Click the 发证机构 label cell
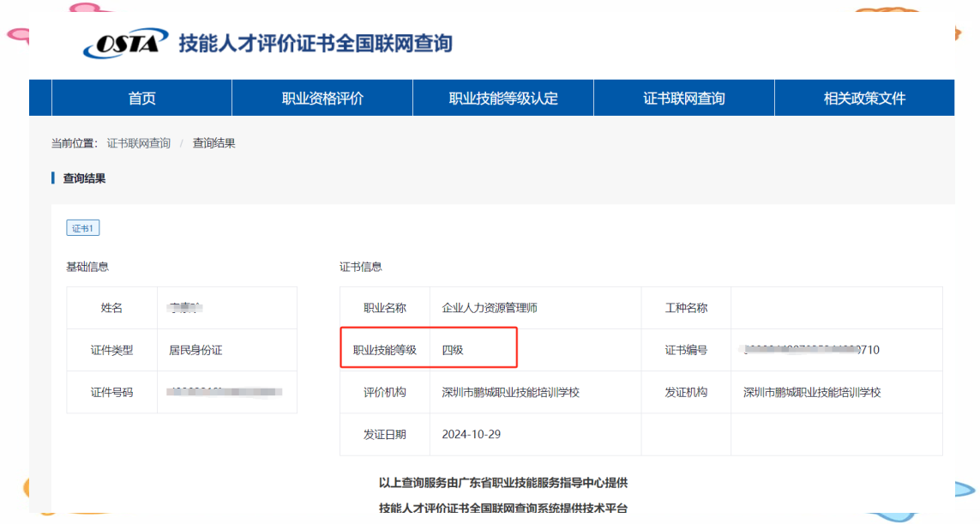Screen dimensions: 980x524 pyautogui.click(x=686, y=392)
